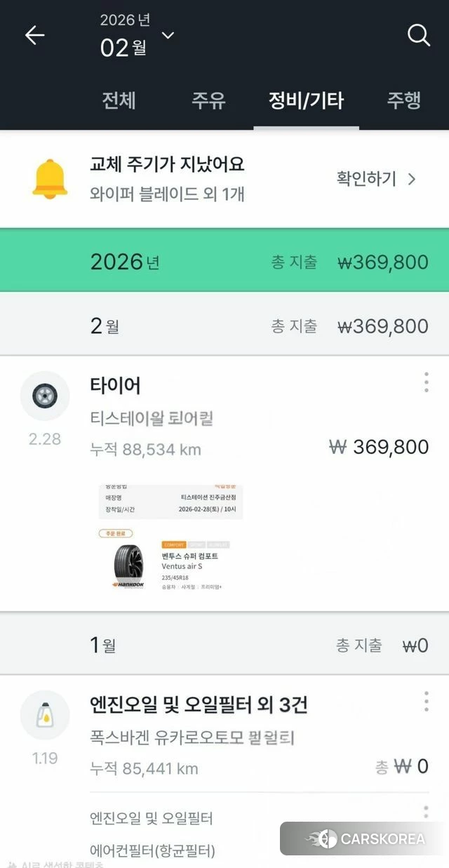Tap the 1월 monthly spending header

pyautogui.click(x=224, y=645)
